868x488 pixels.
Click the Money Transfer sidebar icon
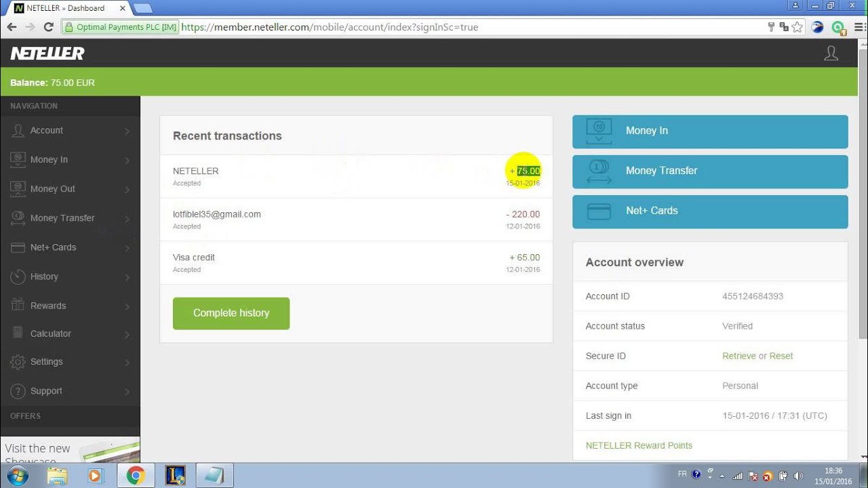(18, 218)
